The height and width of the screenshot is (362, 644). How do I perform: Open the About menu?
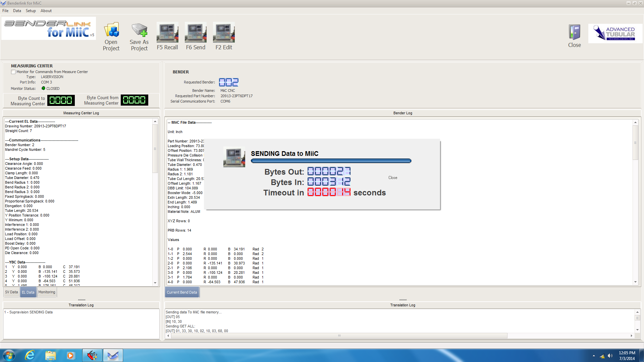pos(46,11)
